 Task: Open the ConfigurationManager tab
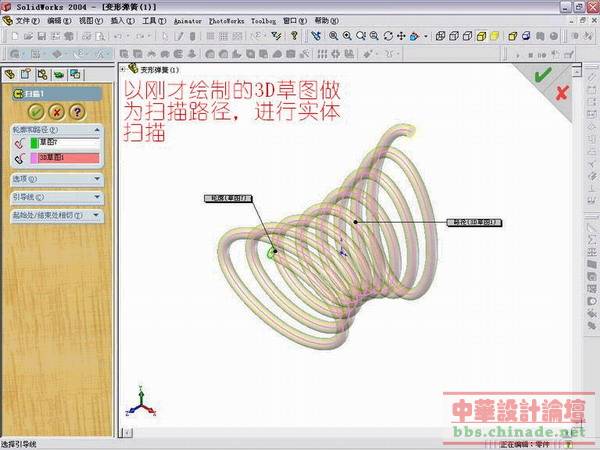click(42, 74)
